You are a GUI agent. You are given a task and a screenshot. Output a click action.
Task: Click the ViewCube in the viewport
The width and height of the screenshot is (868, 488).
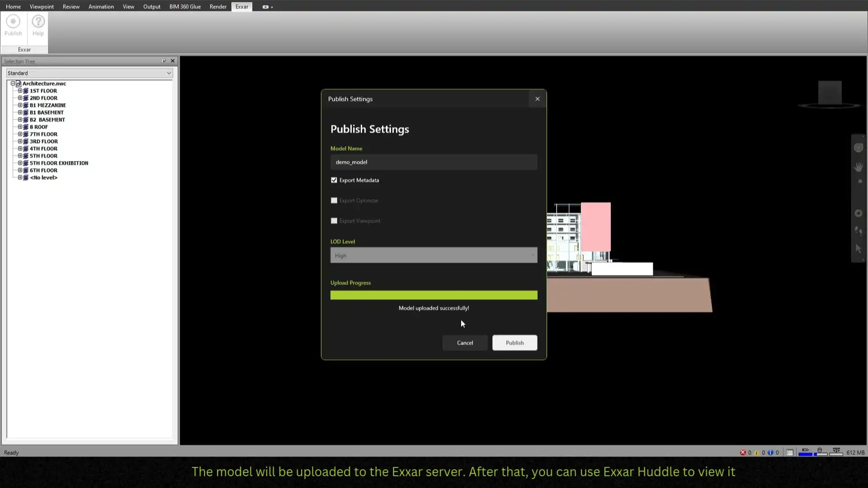830,93
